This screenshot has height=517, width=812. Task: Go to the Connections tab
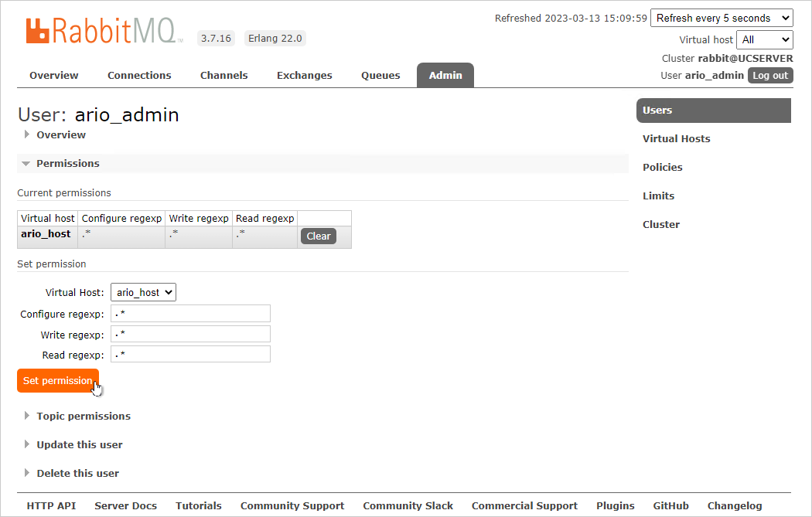click(x=139, y=75)
